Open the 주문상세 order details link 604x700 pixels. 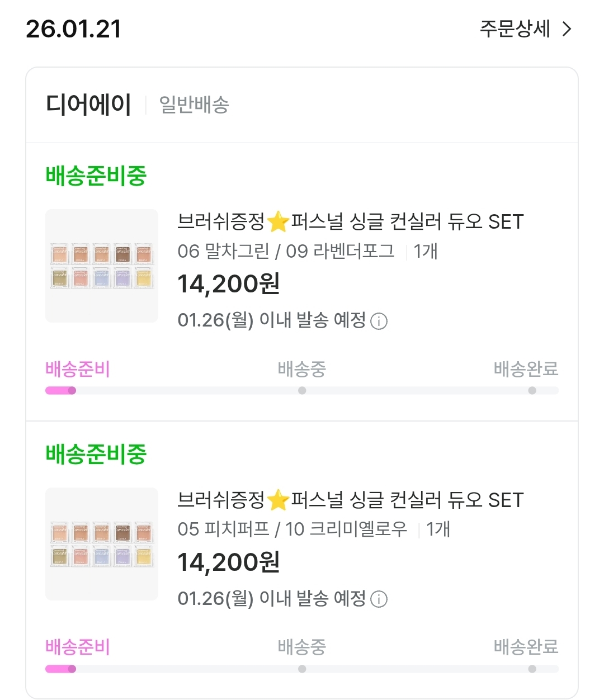point(515,29)
